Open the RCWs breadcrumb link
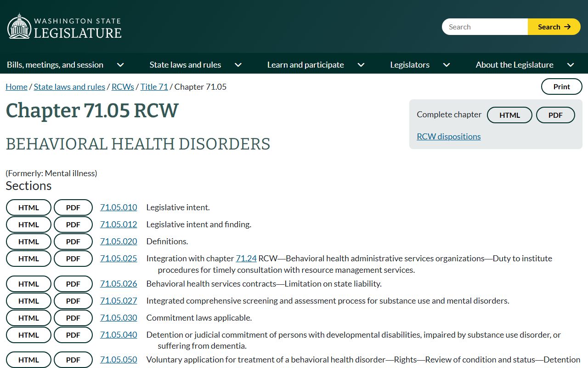The image size is (588, 368). pyautogui.click(x=123, y=87)
